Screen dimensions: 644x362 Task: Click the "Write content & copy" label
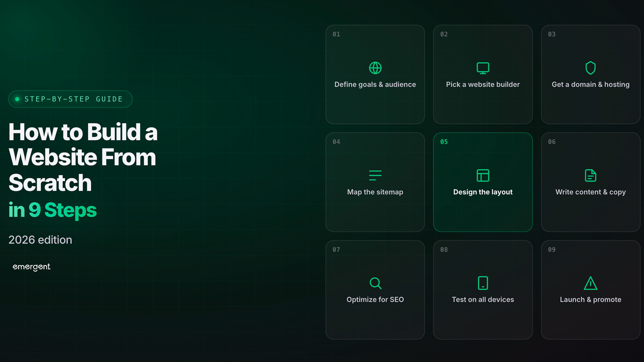pyautogui.click(x=590, y=192)
